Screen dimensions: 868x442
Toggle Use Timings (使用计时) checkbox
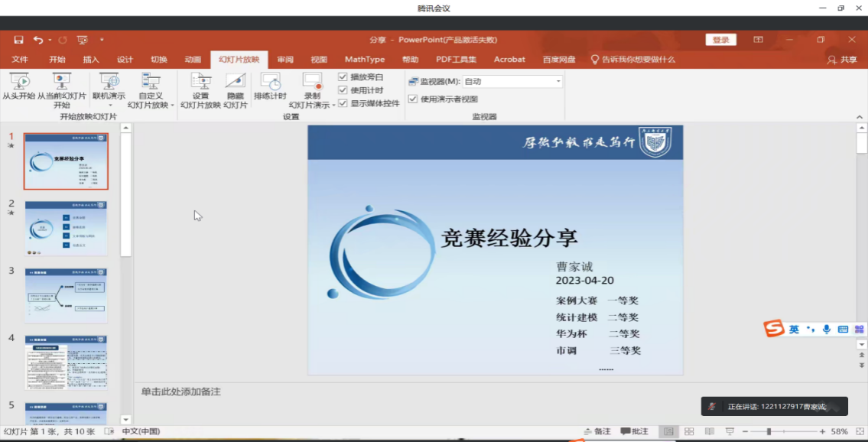(x=343, y=90)
